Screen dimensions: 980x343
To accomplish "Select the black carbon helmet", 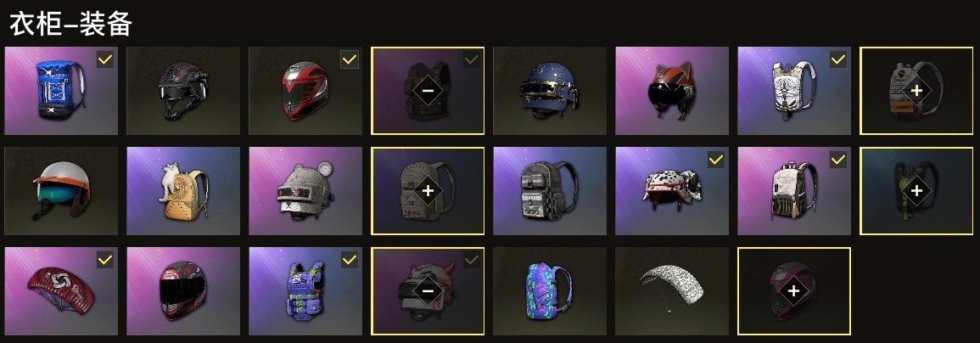I will [x=183, y=91].
